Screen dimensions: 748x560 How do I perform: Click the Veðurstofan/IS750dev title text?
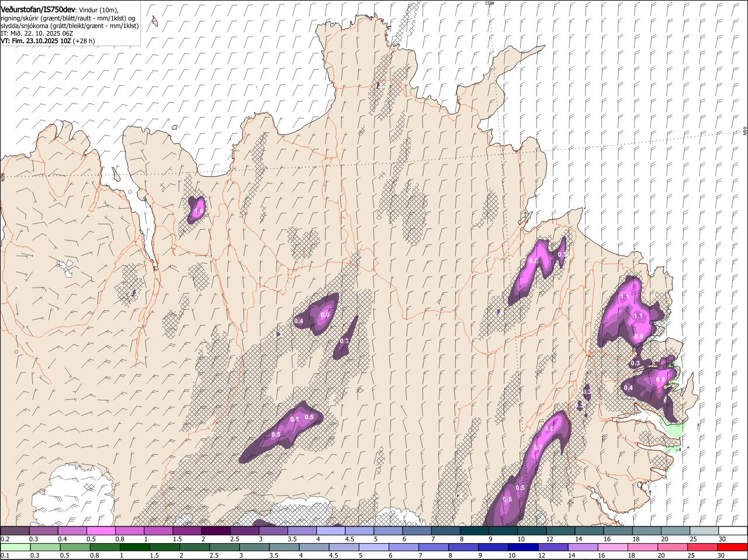tap(37, 10)
